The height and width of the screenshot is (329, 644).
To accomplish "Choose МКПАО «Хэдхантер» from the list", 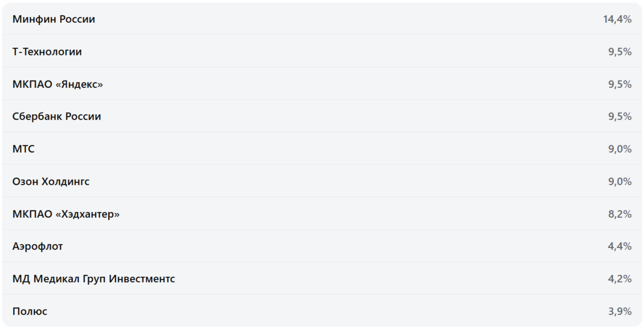I will point(66,214).
